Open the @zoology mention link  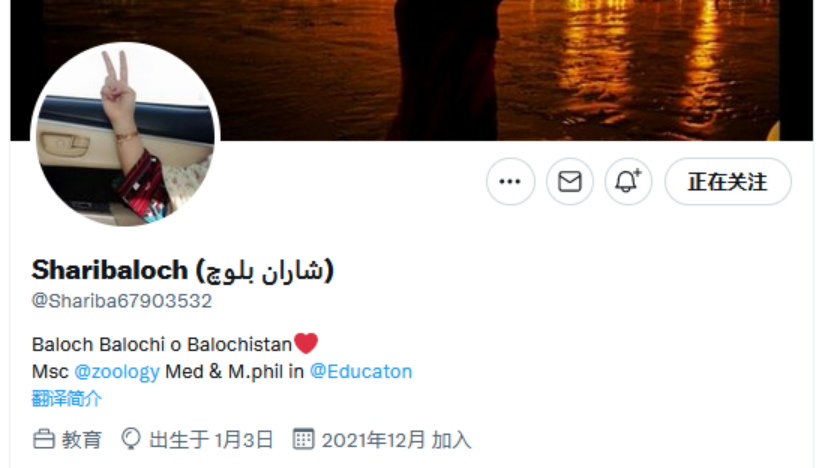tap(117, 372)
